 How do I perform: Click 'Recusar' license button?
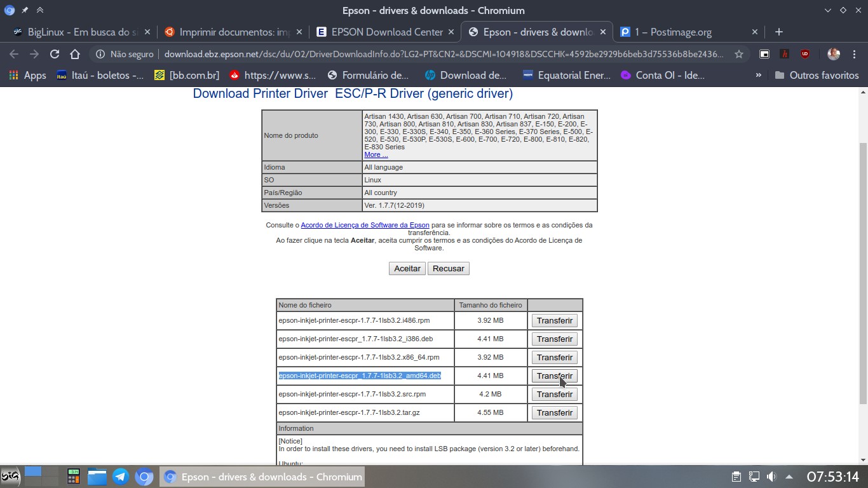tap(449, 268)
